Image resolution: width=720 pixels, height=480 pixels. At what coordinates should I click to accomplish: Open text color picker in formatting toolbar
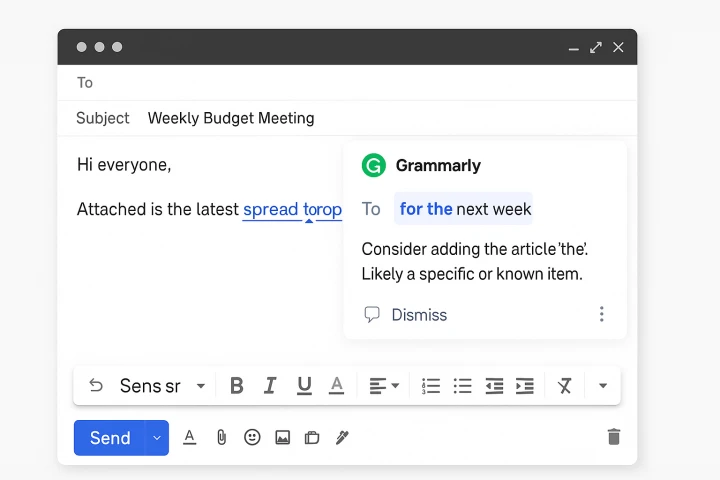(337, 386)
